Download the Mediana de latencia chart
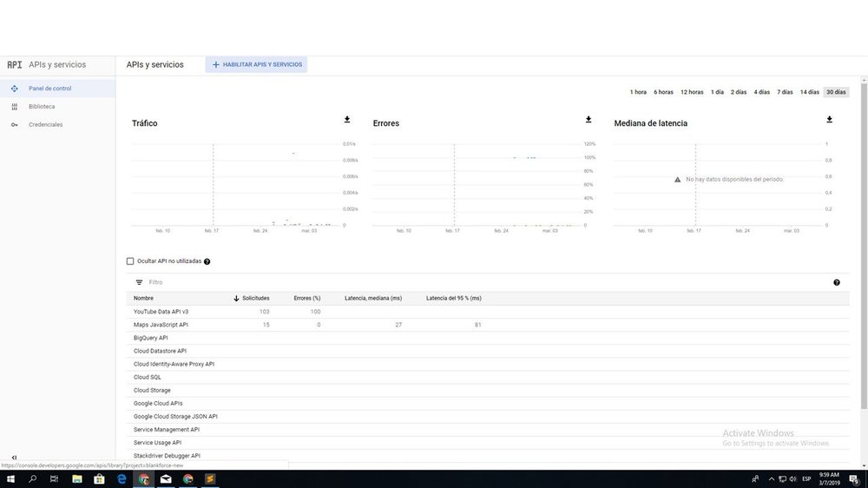This screenshot has height=488, width=868. [829, 120]
